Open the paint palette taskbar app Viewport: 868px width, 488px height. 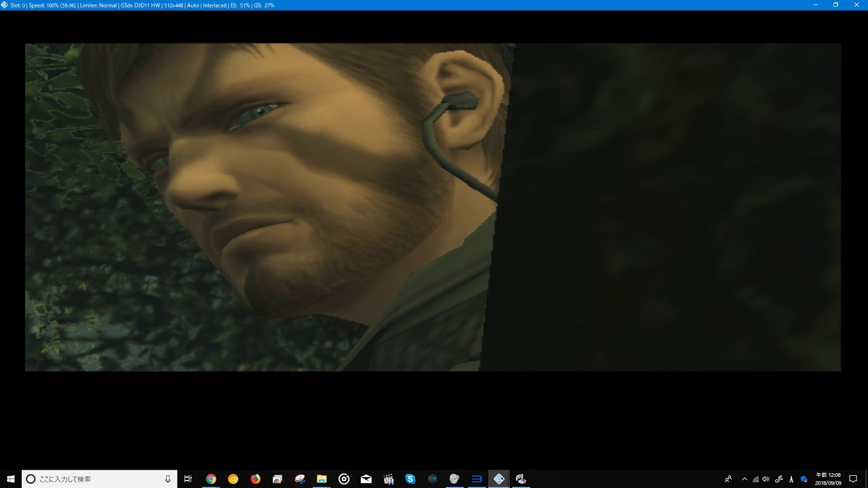point(300,479)
